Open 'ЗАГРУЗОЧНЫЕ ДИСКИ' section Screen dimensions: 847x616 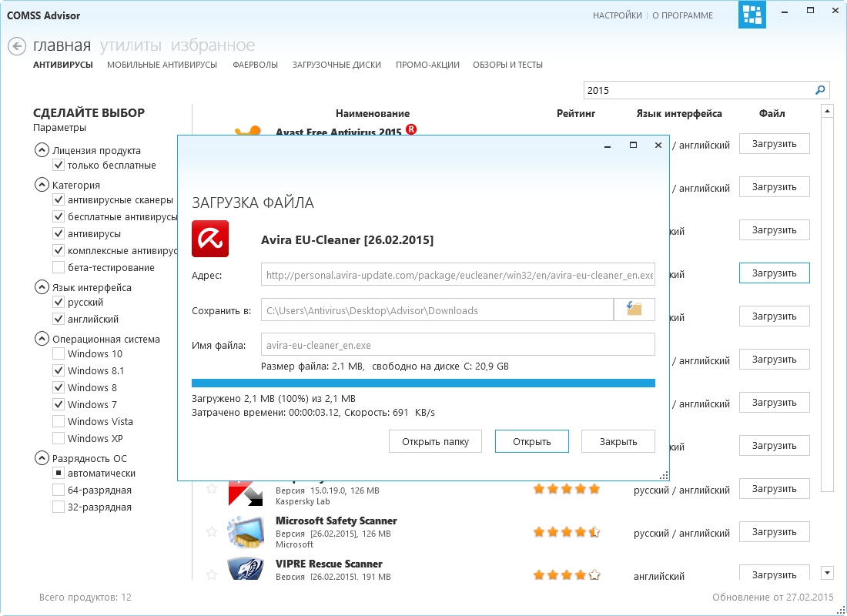[x=336, y=65]
